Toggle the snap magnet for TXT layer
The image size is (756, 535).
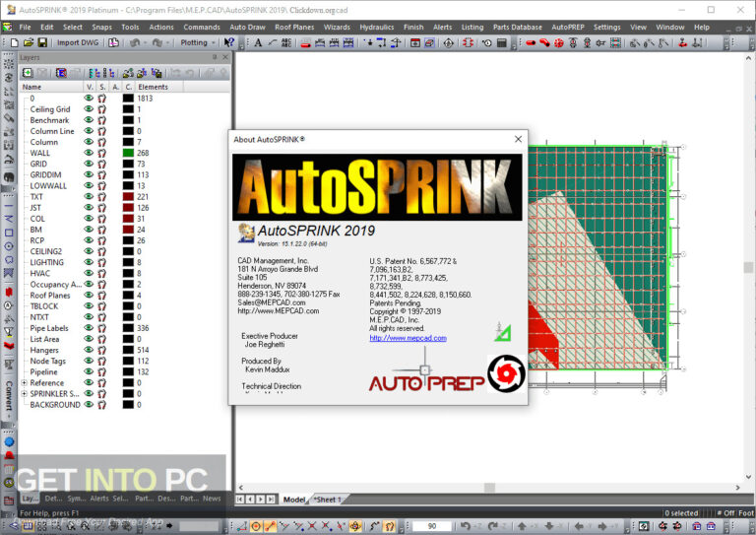click(x=102, y=196)
